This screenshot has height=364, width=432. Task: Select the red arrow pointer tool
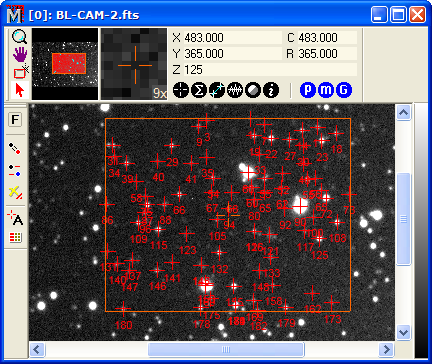point(20,90)
